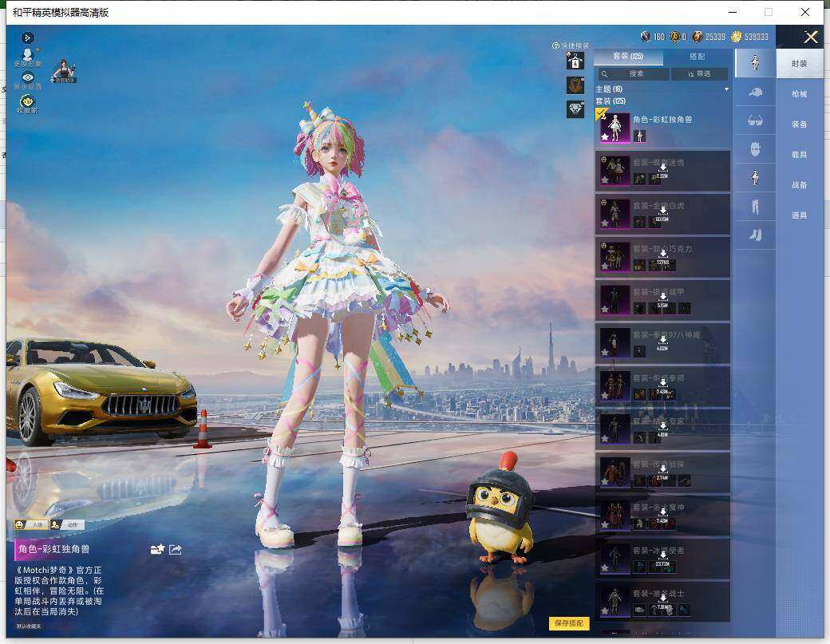Toggle favorite star on 套装-浴火魔神
The height and width of the screenshot is (644, 830).
(x=604, y=525)
